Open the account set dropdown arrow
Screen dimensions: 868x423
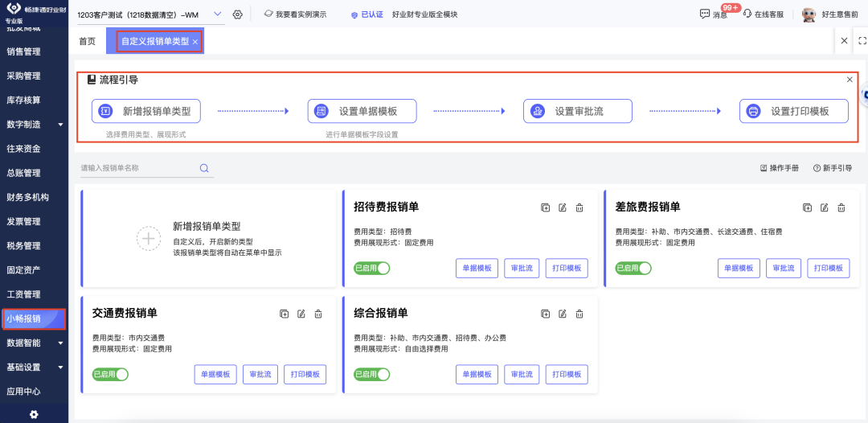(x=219, y=14)
